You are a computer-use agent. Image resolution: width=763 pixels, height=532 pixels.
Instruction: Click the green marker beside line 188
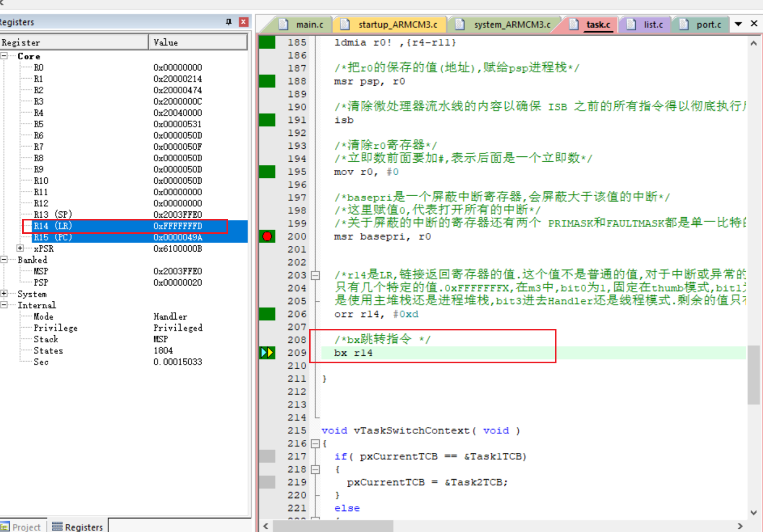click(267, 81)
